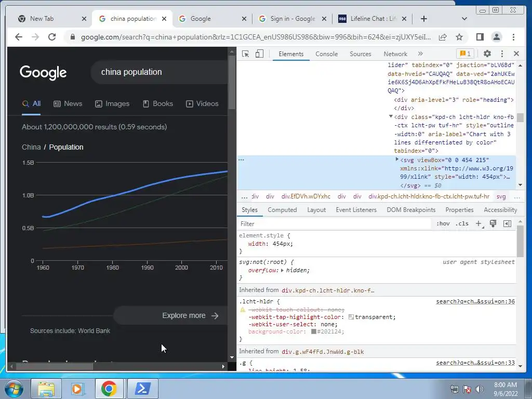Open the Windows Start menu
This screenshot has height=399, width=532.
[x=14, y=389]
